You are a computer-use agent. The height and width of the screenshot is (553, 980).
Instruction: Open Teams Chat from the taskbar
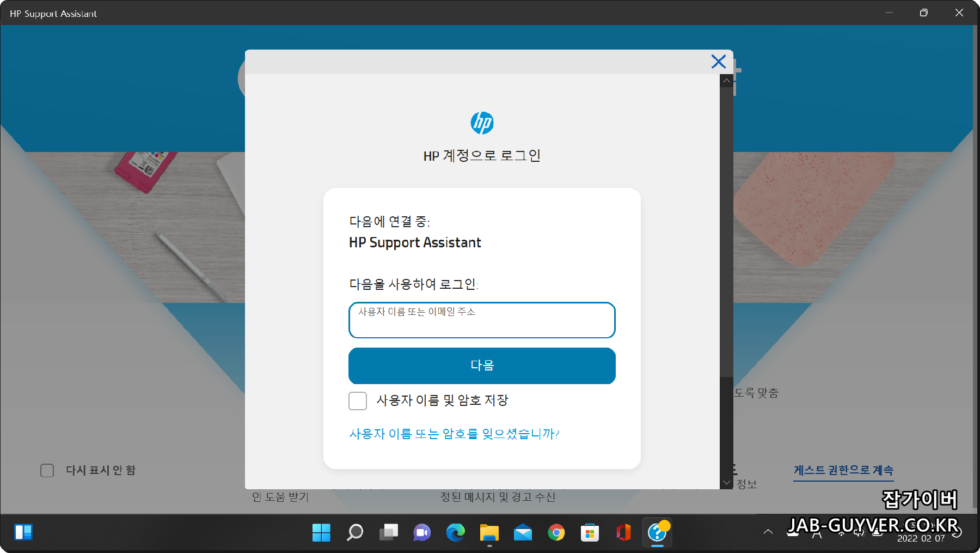(422, 532)
